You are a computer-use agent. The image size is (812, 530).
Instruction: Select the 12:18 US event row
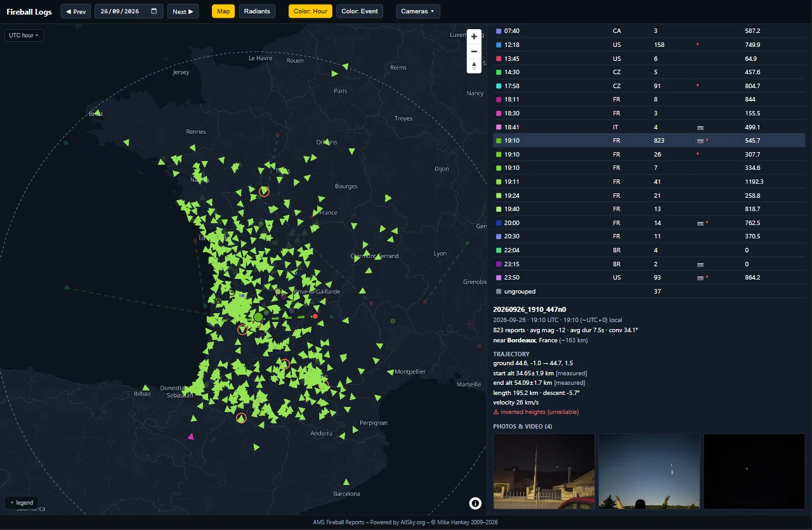649,45
